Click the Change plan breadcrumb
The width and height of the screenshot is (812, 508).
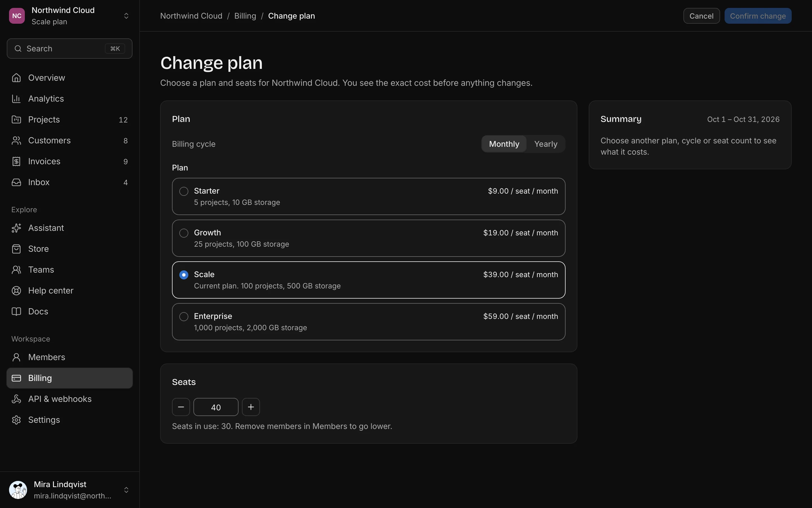tap(291, 16)
